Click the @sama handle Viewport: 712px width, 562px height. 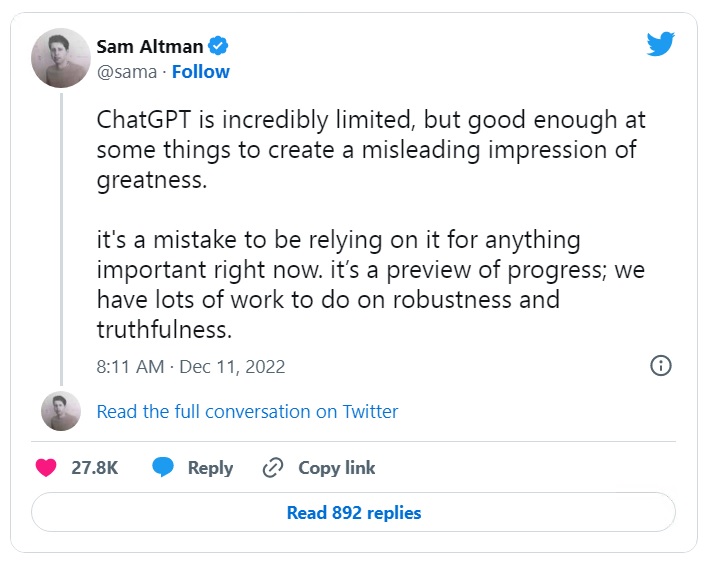129,72
